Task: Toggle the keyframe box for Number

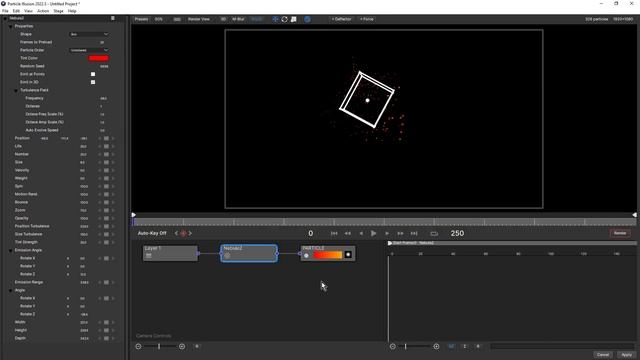Action: [x=106, y=154]
